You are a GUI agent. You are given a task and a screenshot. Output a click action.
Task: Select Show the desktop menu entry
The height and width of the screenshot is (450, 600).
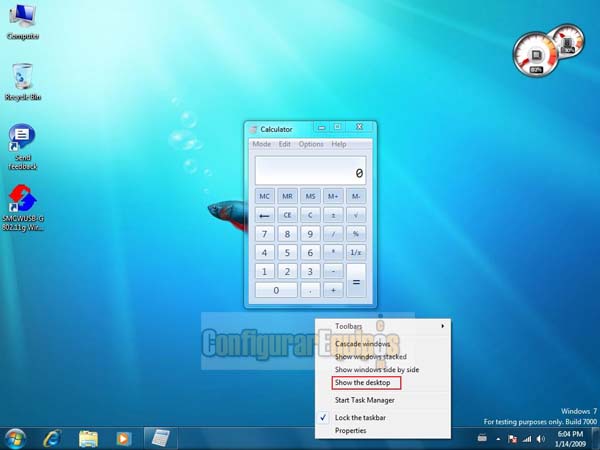(x=383, y=383)
